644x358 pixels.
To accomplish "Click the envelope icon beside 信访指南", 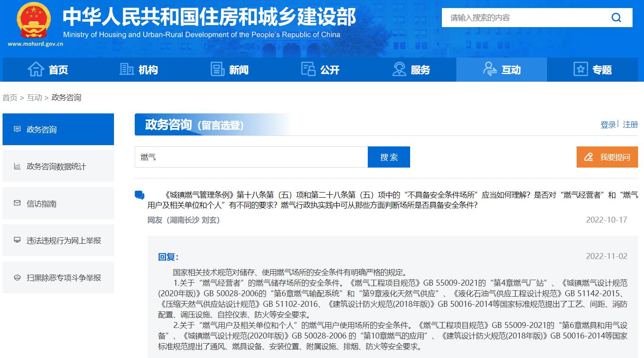I will point(17,203).
